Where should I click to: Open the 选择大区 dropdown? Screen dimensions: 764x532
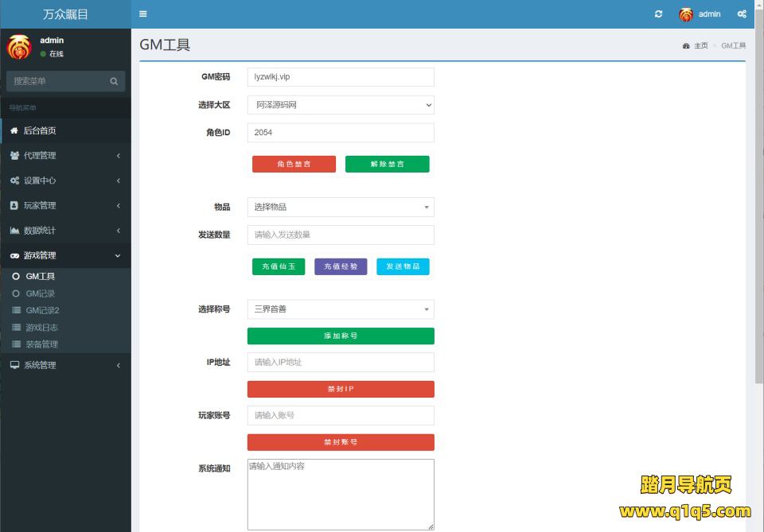pyautogui.click(x=341, y=105)
